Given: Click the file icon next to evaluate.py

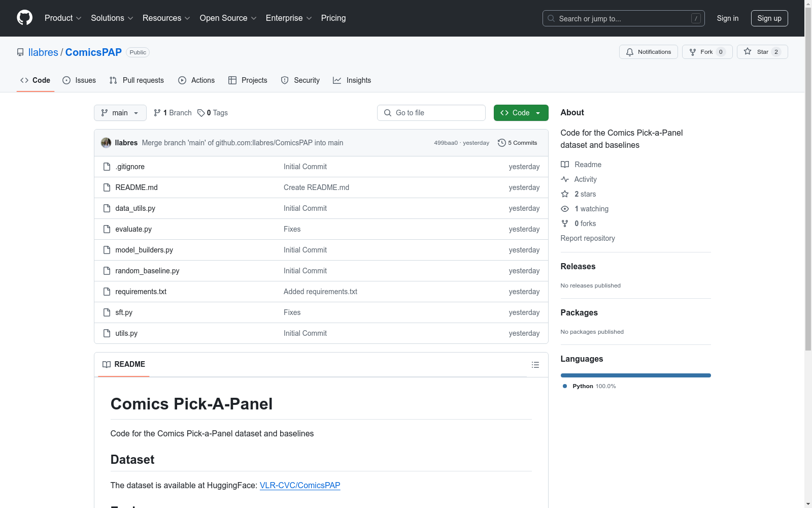Looking at the screenshot, I should pyautogui.click(x=107, y=229).
